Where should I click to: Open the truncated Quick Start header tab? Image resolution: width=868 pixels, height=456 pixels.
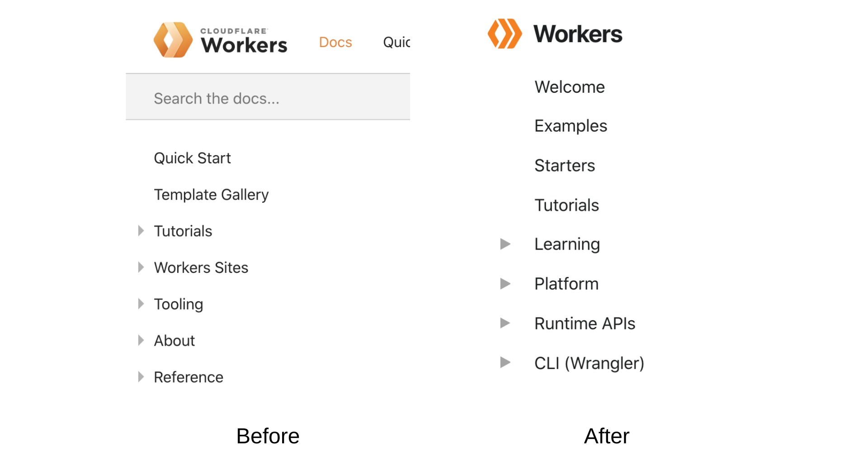point(396,42)
